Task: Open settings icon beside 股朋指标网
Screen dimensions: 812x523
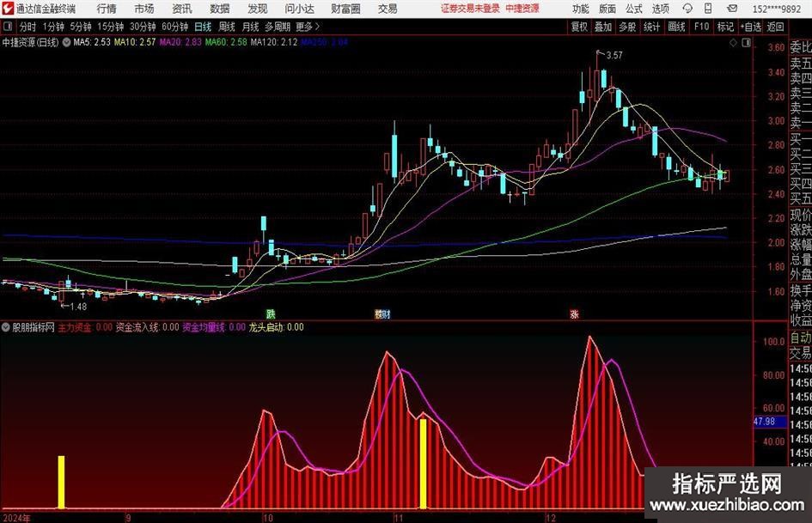Action: tap(6, 327)
